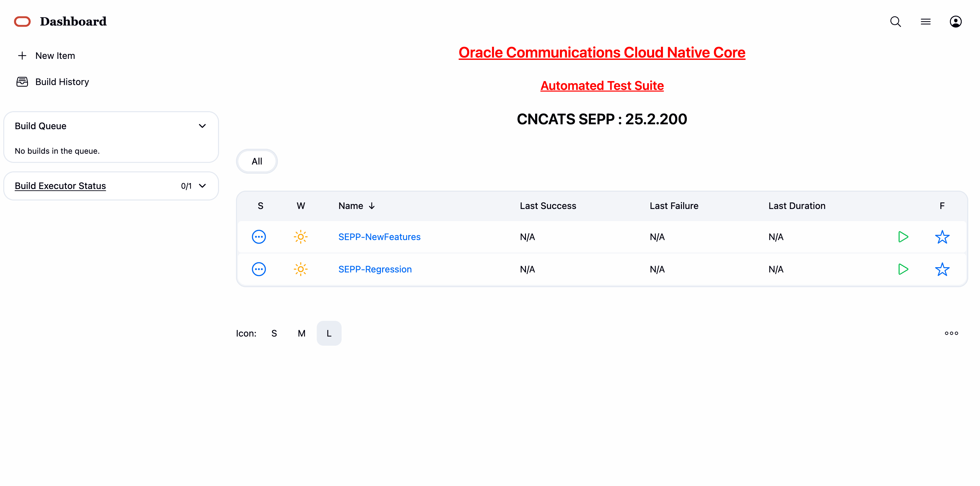Open the hamburger menu icon

(x=925, y=22)
